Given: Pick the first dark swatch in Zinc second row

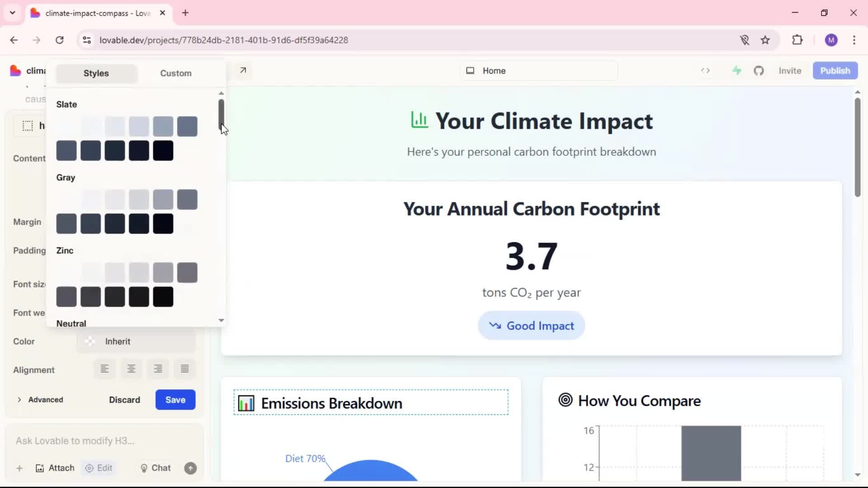Looking at the screenshot, I should (66, 297).
